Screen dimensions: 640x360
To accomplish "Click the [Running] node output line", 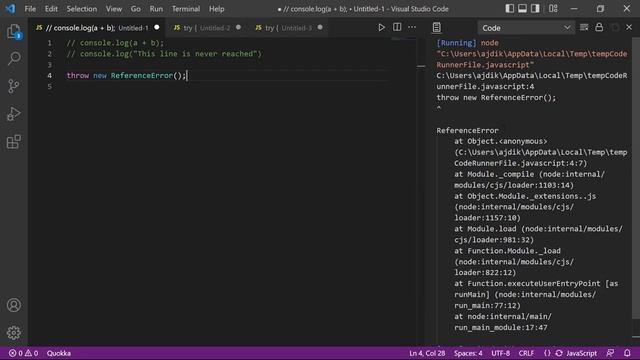I will tap(467, 43).
